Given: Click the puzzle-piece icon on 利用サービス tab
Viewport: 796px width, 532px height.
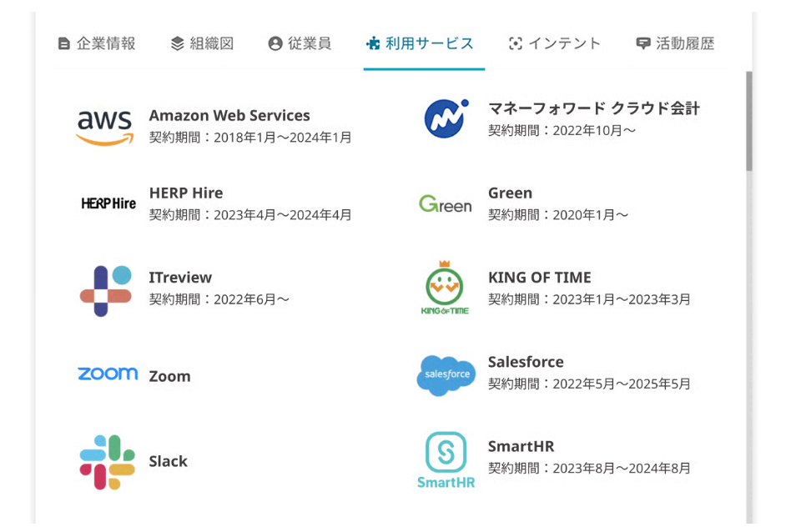Looking at the screenshot, I should (374, 43).
